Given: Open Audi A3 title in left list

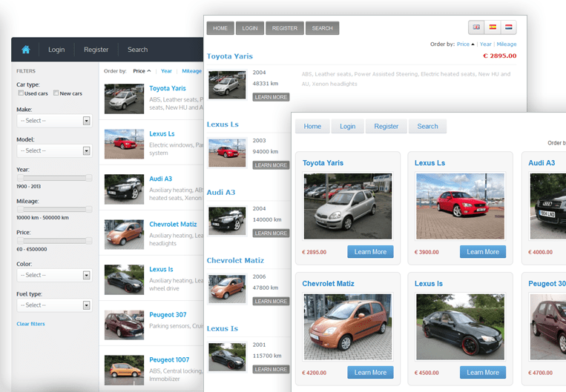Looking at the screenshot, I should click(x=161, y=179).
